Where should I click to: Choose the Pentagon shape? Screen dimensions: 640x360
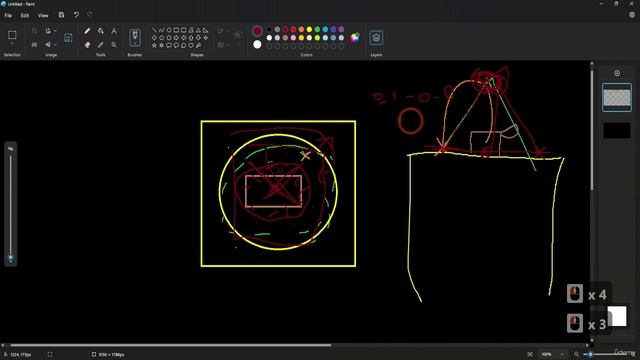tap(162, 38)
